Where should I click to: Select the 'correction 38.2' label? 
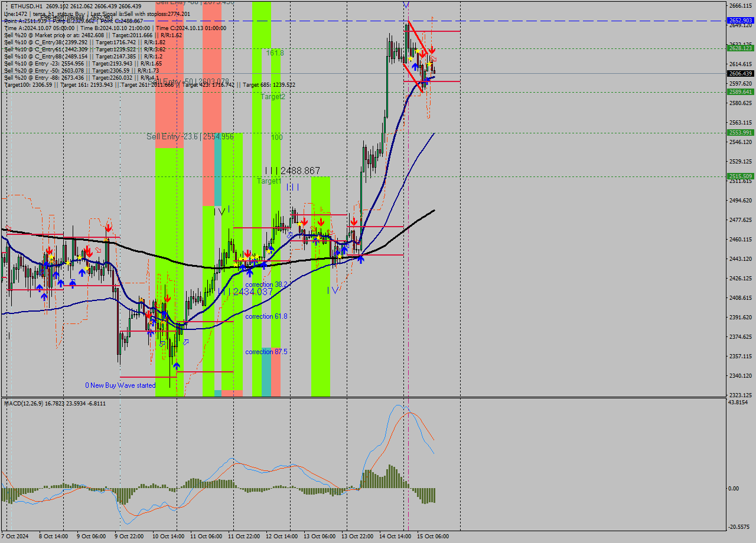[x=266, y=284]
